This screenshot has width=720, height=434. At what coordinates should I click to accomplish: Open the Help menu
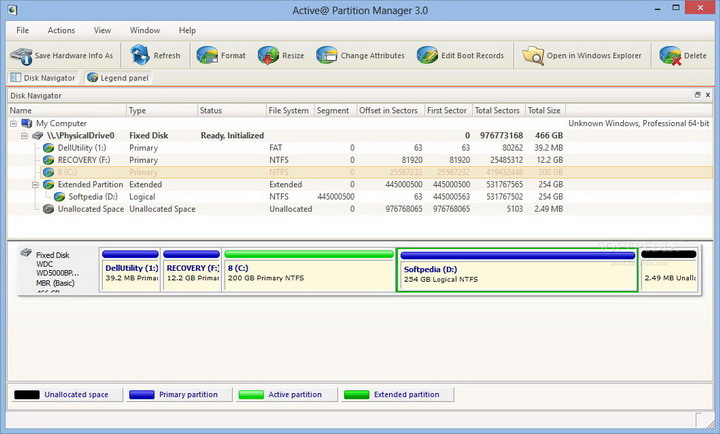click(187, 30)
